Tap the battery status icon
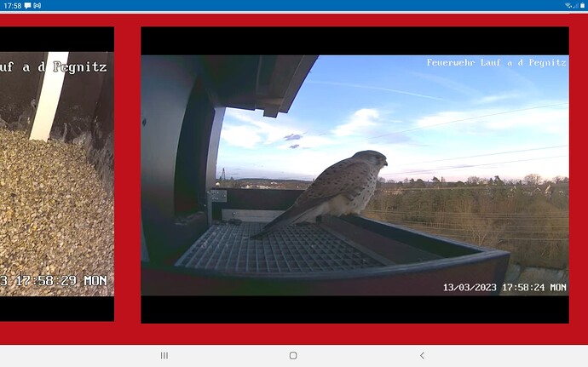This screenshot has height=367, width=588. pos(582,6)
